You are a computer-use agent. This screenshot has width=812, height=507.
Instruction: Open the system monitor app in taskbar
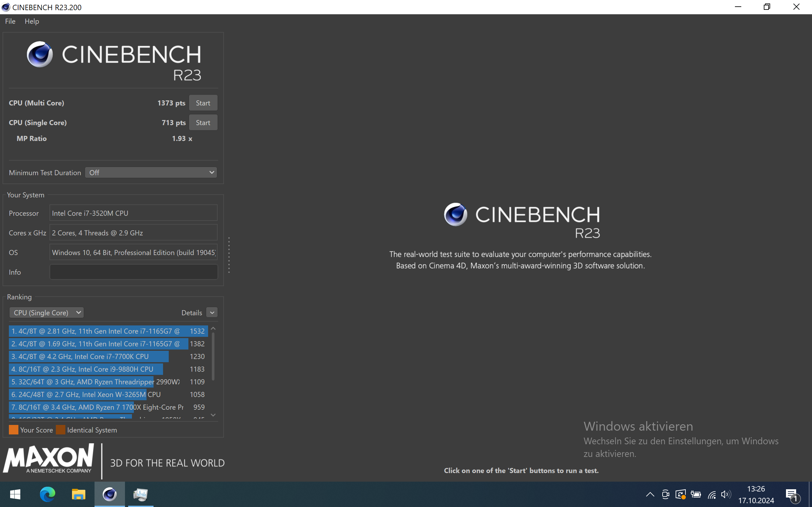coord(141,494)
